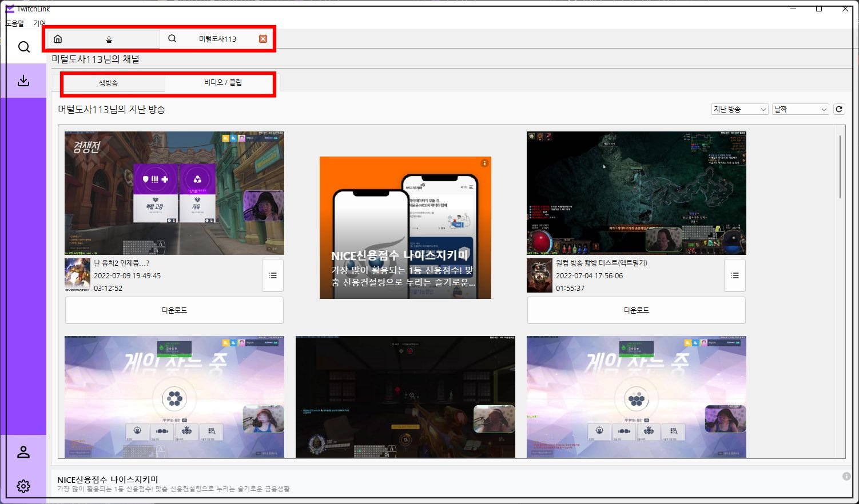The width and height of the screenshot is (859, 504).
Task: Click Path of Exile game icon under third video
Action: coord(539,275)
